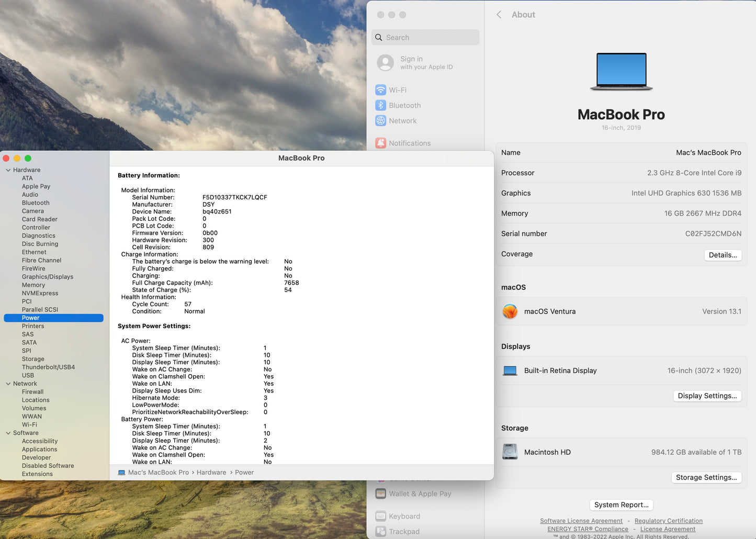Select Graphics/Displays in the Hardware list

[x=48, y=276]
